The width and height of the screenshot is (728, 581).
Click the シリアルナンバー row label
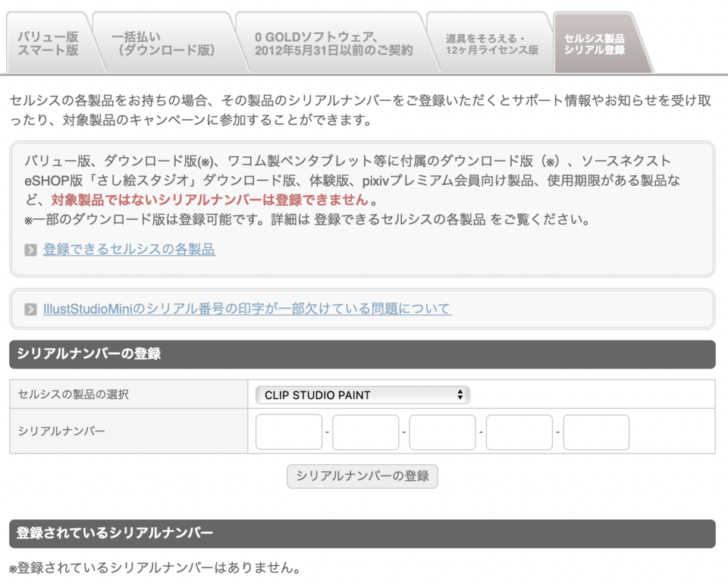coord(61,431)
